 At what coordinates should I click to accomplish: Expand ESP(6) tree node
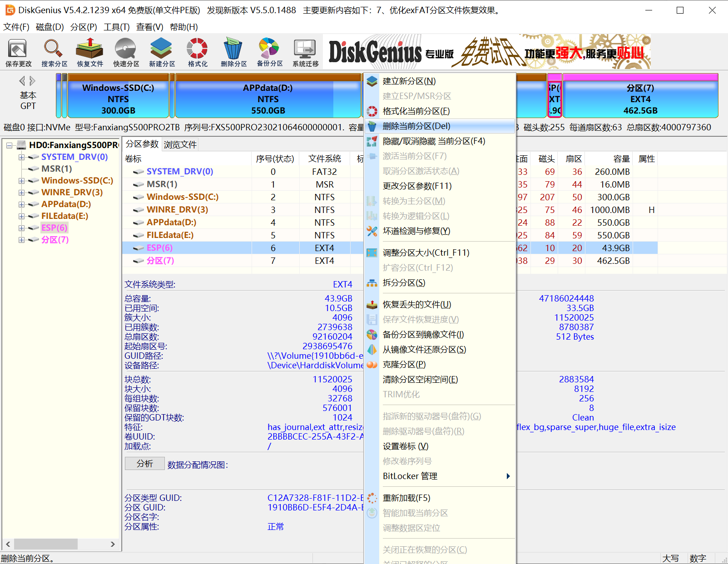click(21, 228)
